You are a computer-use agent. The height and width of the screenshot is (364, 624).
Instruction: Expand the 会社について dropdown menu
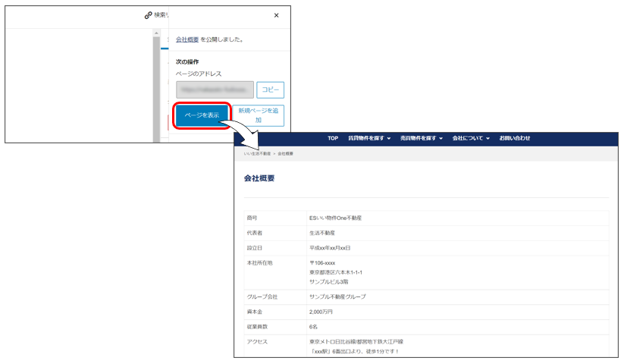471,138
